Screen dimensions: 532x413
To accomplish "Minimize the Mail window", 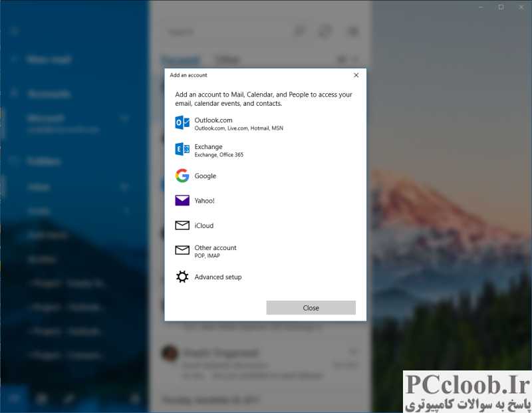I will click(481, 7).
